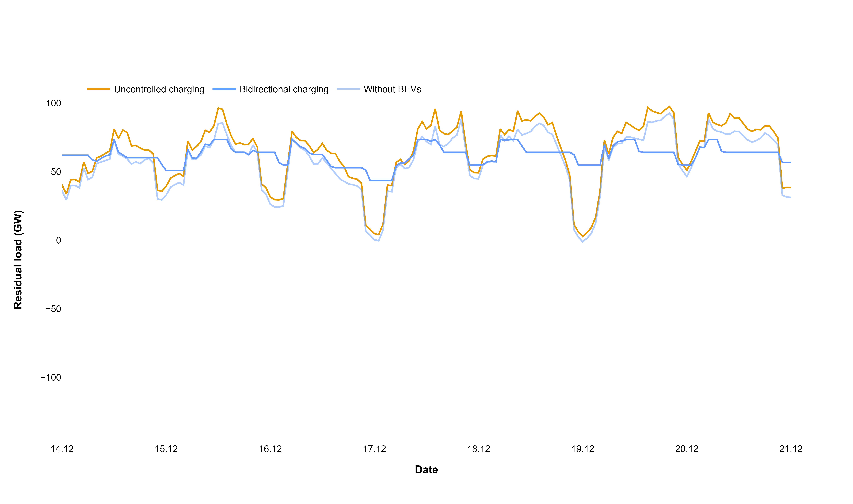Select the 17.12 date tick label
Image resolution: width=853 pixels, height=504 pixels.
pyautogui.click(x=375, y=449)
